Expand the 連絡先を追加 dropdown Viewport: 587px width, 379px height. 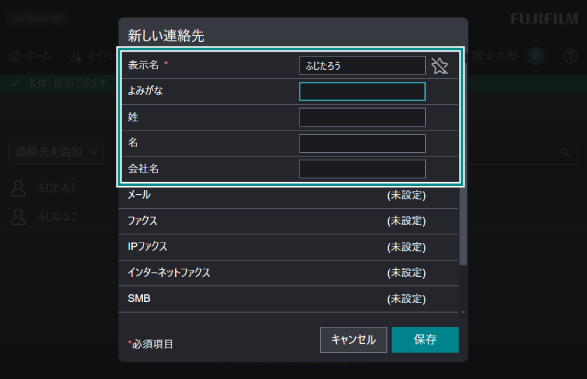[x=57, y=152]
